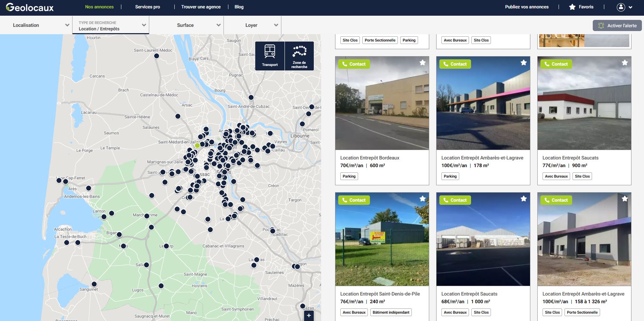Go to Trouver une agence
The image size is (644, 321).
point(201,7)
